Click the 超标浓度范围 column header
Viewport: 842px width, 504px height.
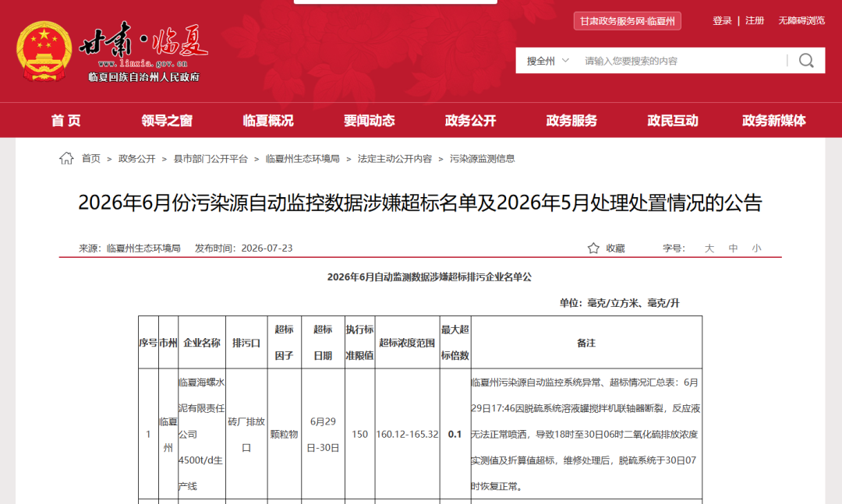click(407, 343)
